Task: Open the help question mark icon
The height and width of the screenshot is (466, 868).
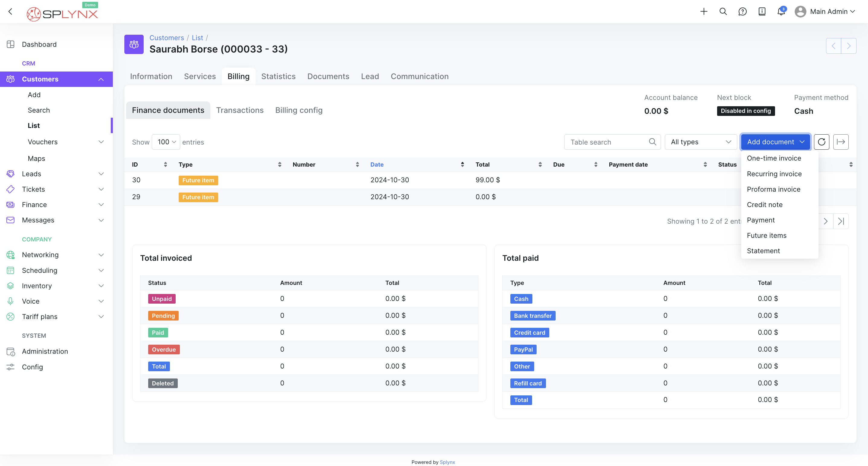Action: (742, 11)
